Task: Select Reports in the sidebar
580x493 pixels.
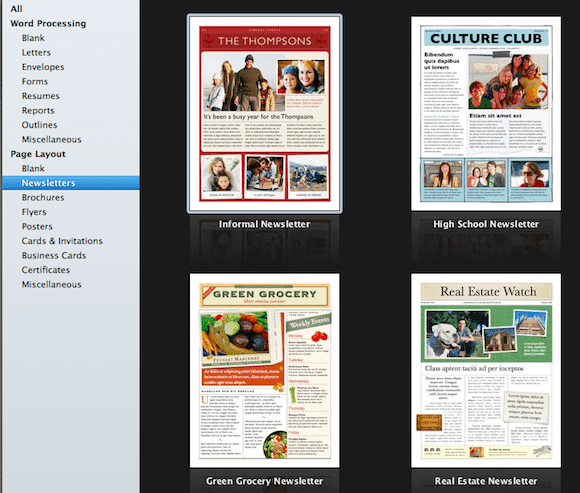Action: (38, 110)
